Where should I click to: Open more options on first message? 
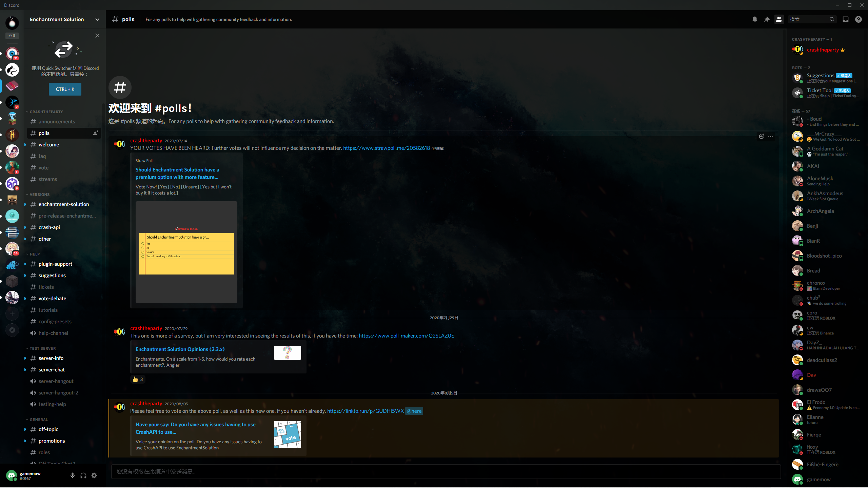771,136
